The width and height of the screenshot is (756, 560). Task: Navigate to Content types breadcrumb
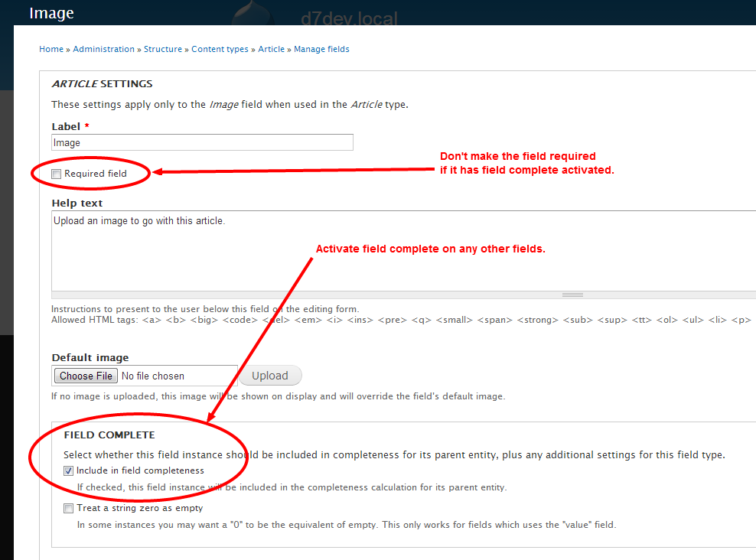[220, 49]
